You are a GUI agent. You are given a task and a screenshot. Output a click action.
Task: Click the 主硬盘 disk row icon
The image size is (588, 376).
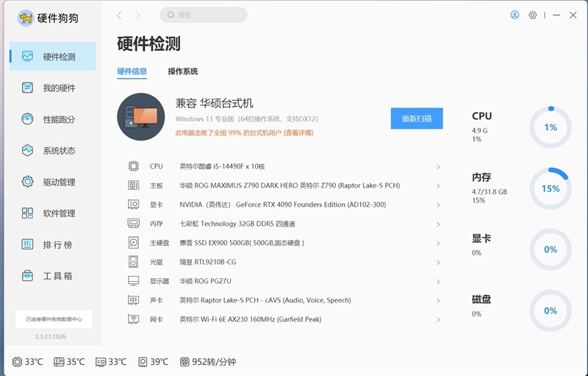134,243
